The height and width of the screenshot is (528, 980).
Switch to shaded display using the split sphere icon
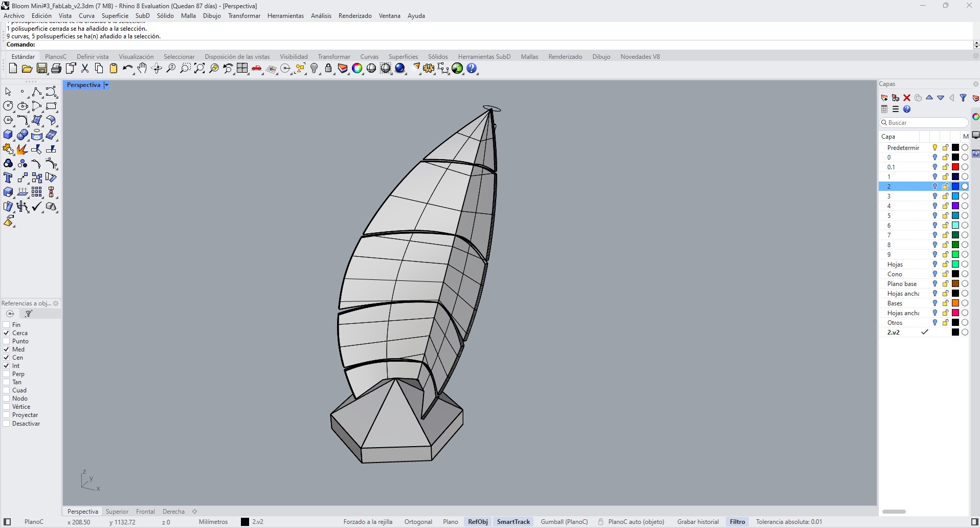coord(371,69)
